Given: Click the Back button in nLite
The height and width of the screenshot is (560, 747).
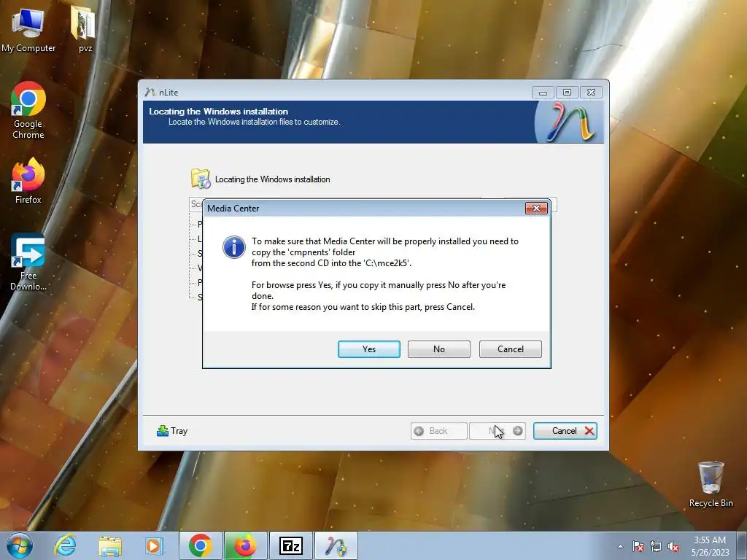Looking at the screenshot, I should (x=438, y=431).
